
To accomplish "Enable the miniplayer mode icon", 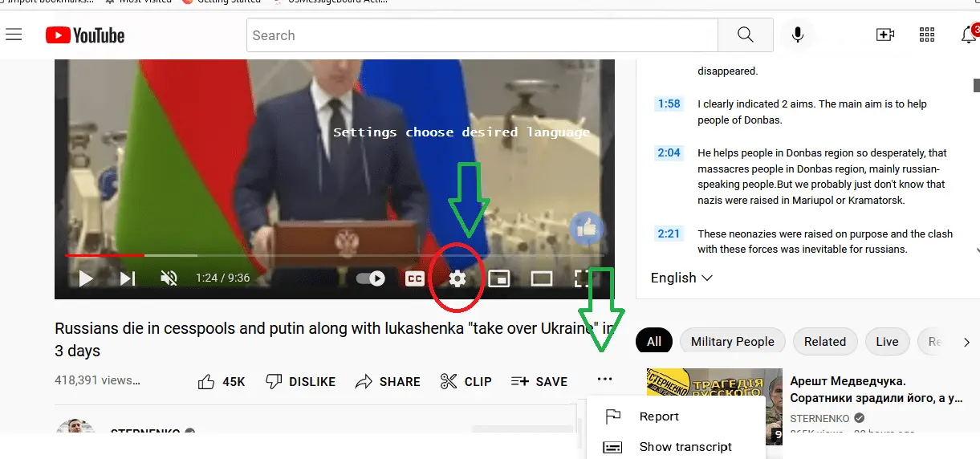I will [499, 278].
